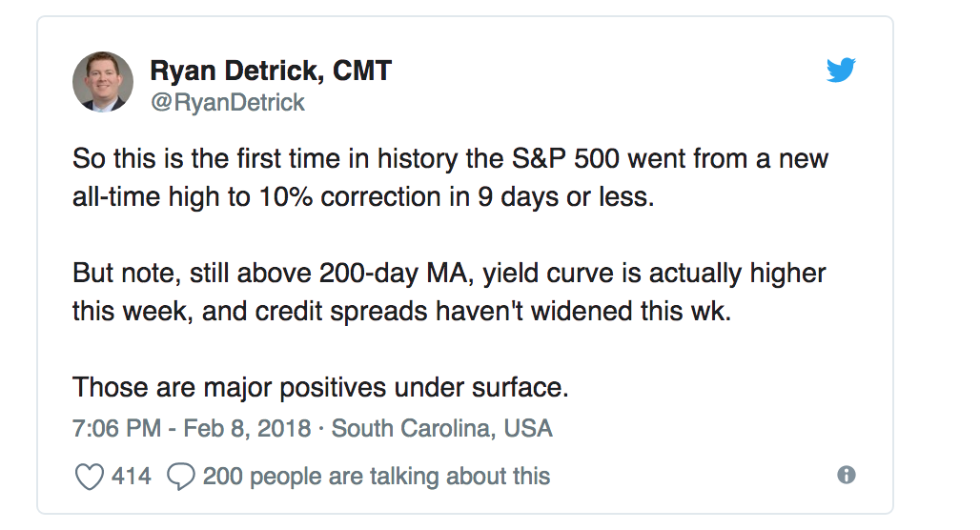Viewport: 980px width, 530px height.
Task: Open the @RyanDetrick handle link
Action: 228,103
